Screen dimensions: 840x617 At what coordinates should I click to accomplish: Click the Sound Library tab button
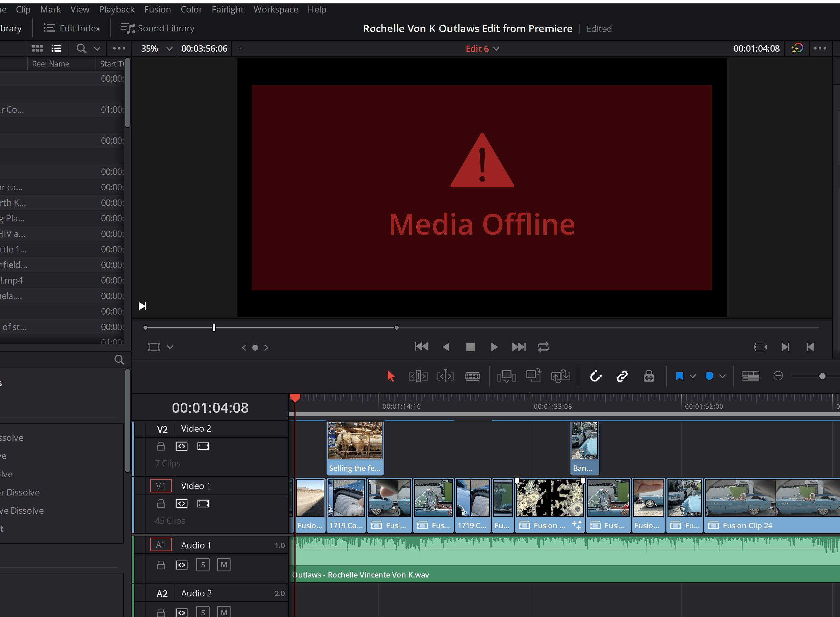pos(159,27)
